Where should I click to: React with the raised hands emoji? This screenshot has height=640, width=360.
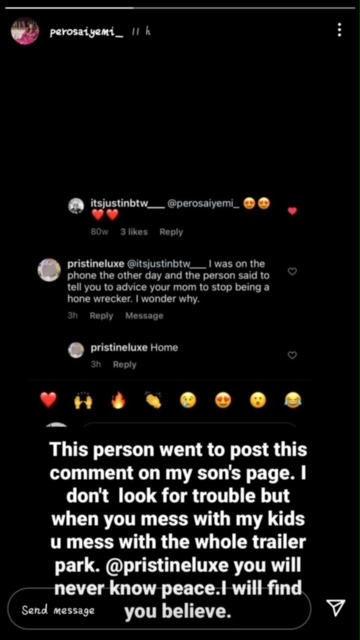point(83,401)
